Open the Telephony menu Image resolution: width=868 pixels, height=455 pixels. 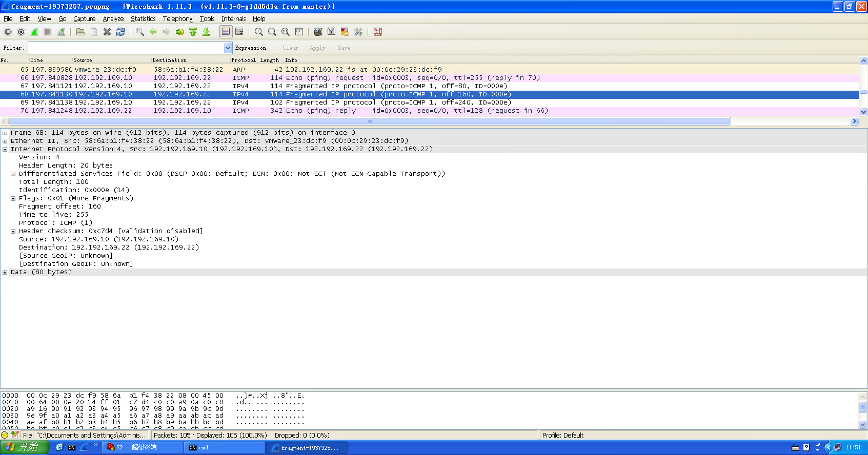[x=178, y=19]
